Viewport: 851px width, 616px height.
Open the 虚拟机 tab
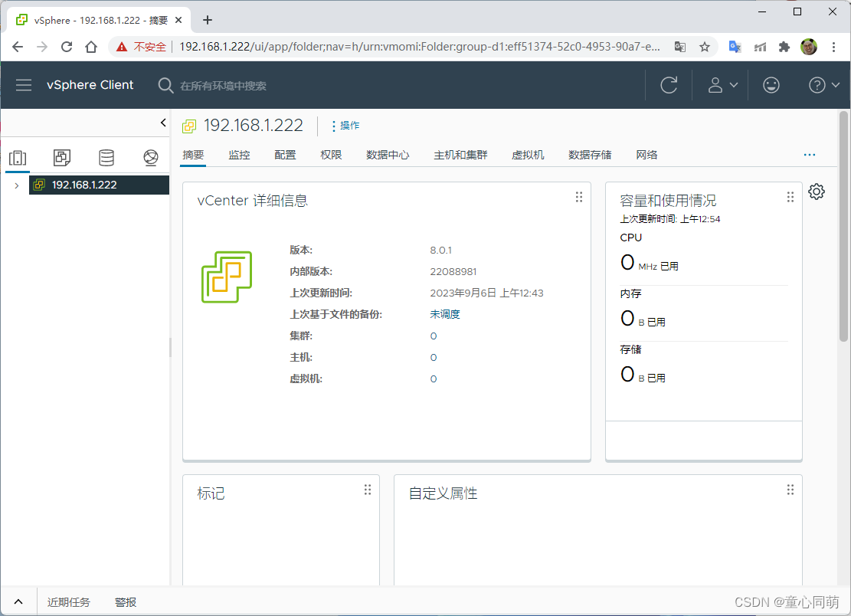coord(528,156)
